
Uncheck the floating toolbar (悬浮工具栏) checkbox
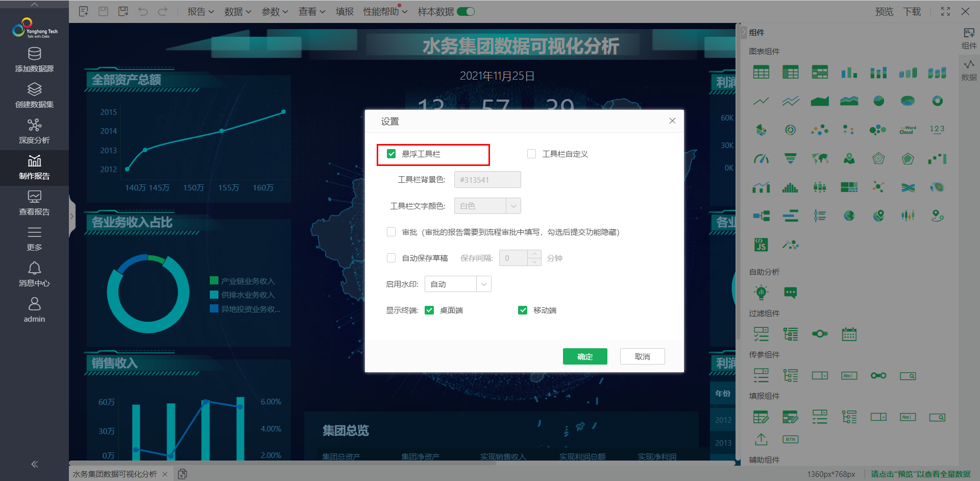coord(391,154)
